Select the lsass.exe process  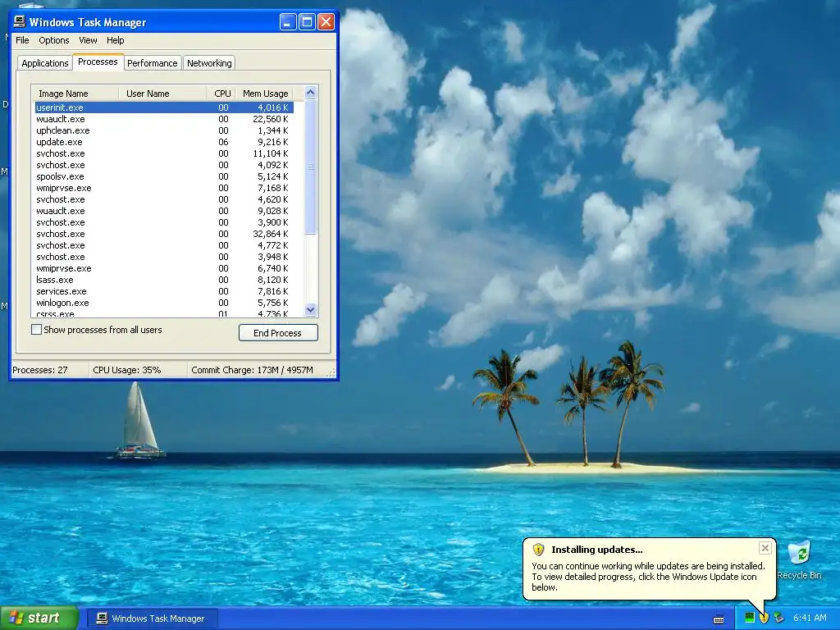(164, 280)
